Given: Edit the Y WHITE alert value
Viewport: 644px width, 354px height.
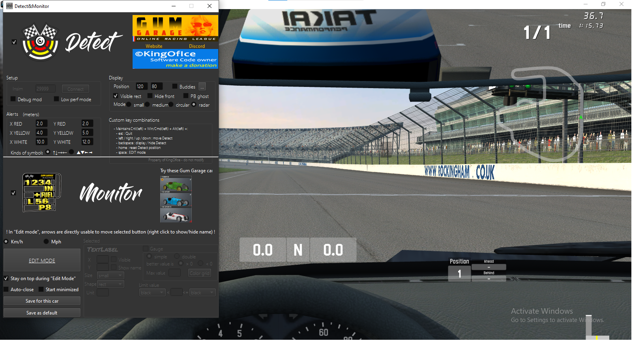Looking at the screenshot, I should [x=87, y=142].
